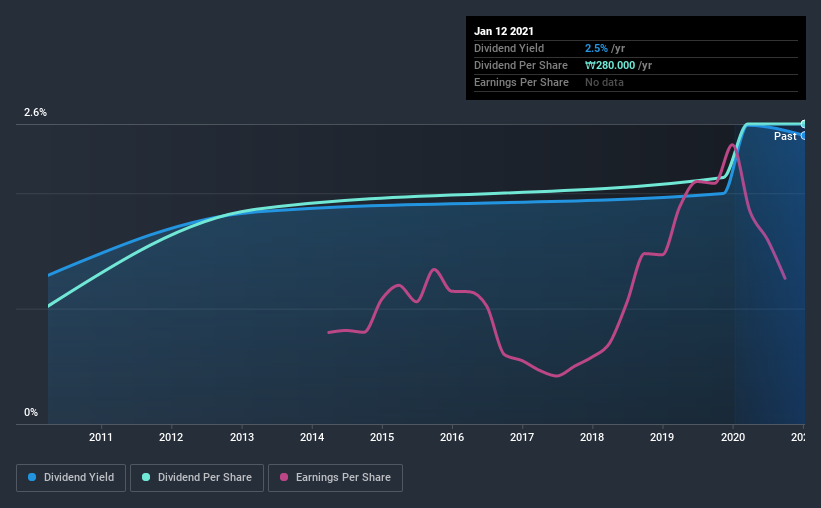Image resolution: width=821 pixels, height=508 pixels.
Task: Toggle the Dividend Yield legend button
Action: click(71, 478)
